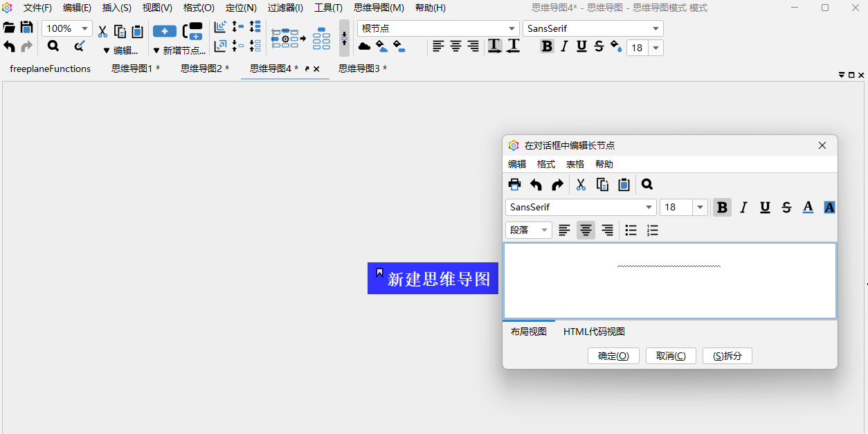
Task: Open the 表格 menu in the edit dialog
Action: (575, 164)
